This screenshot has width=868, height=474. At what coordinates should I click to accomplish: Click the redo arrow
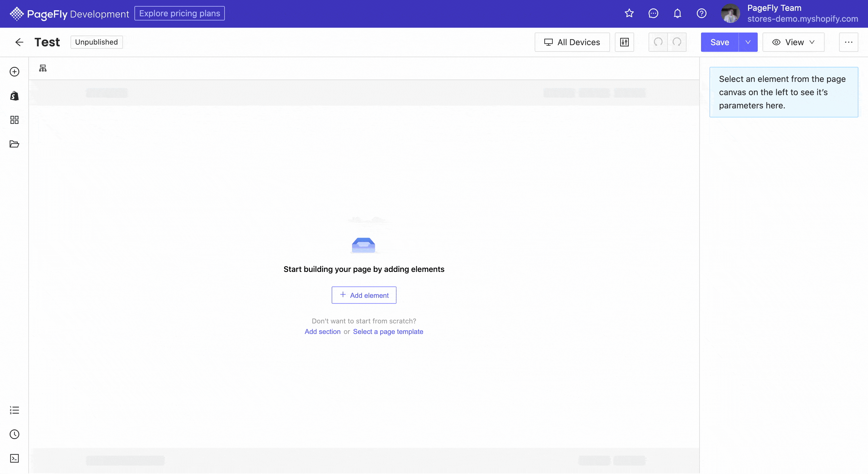click(677, 42)
